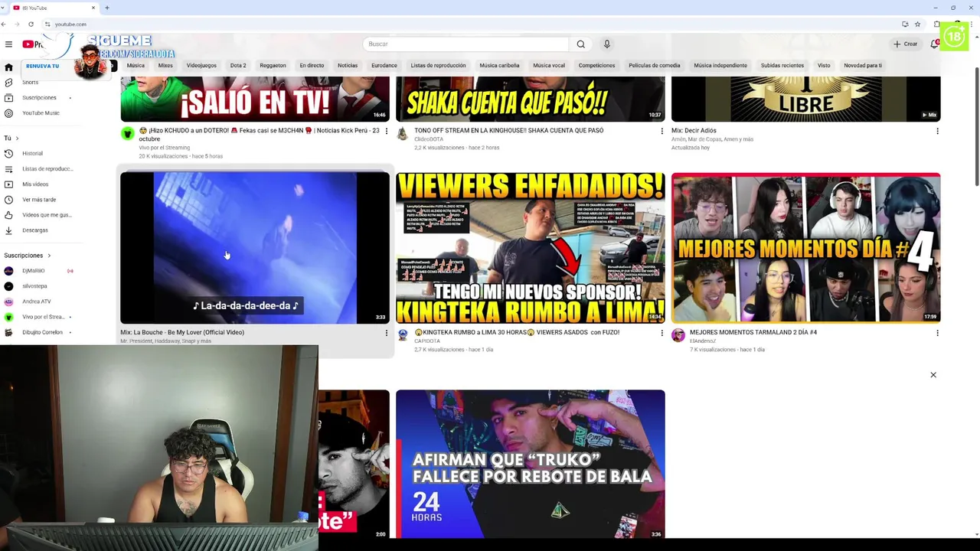Image resolution: width=980 pixels, height=551 pixels.
Task: Select the Videojuegos filter chip
Action: [x=201, y=66]
